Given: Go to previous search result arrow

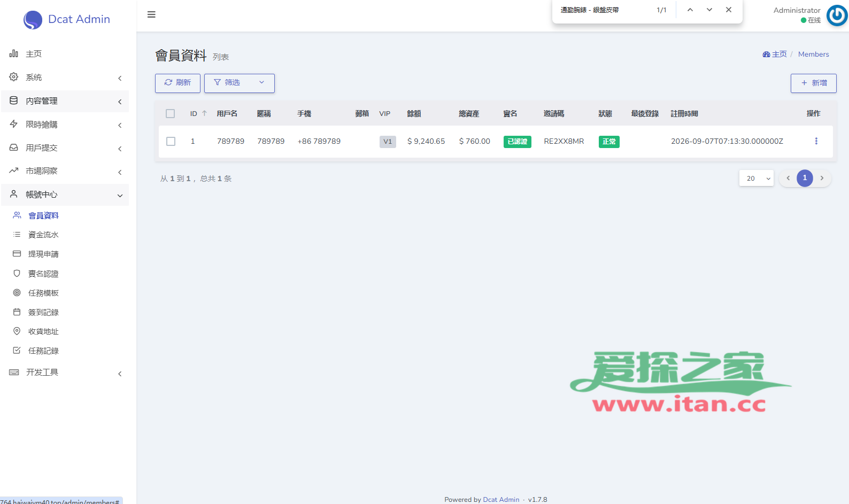Looking at the screenshot, I should (690, 10).
